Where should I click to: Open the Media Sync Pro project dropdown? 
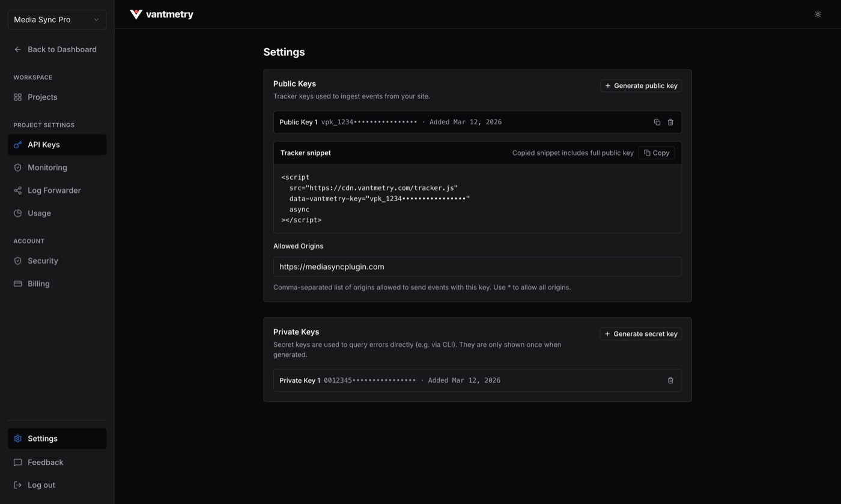57,19
